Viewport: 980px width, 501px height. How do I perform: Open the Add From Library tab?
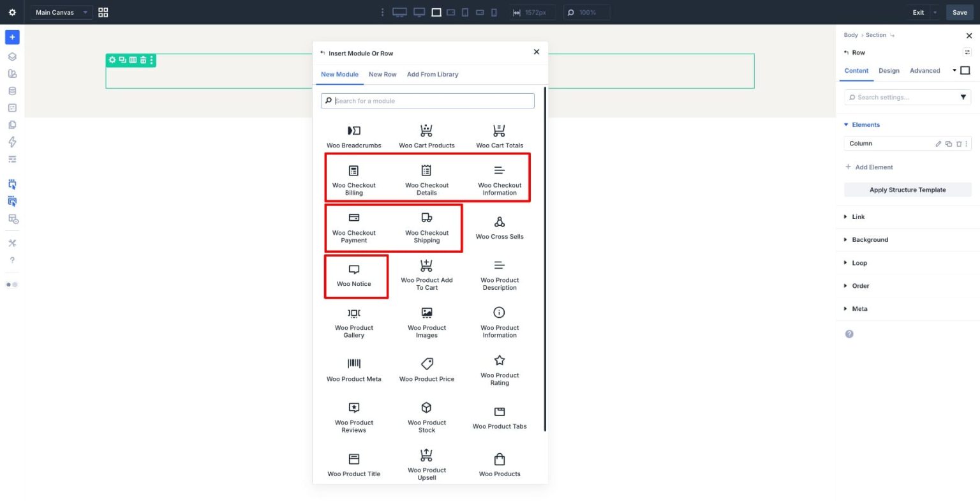(433, 75)
